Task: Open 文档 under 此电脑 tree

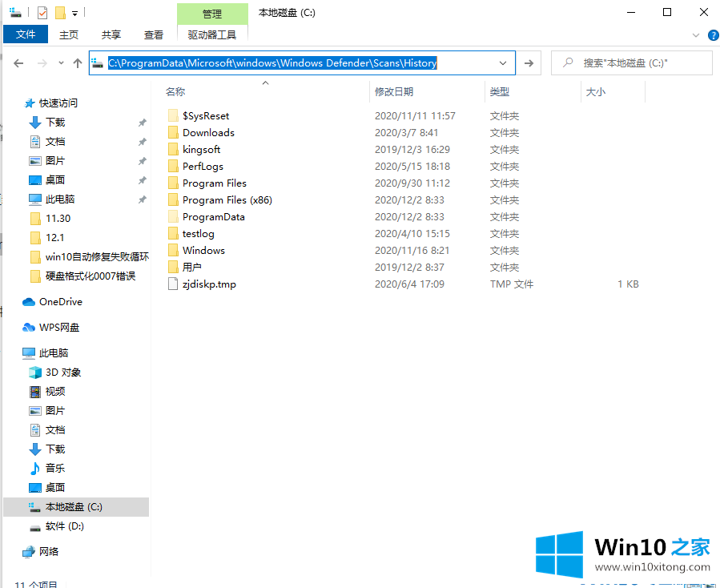Action: (x=55, y=430)
